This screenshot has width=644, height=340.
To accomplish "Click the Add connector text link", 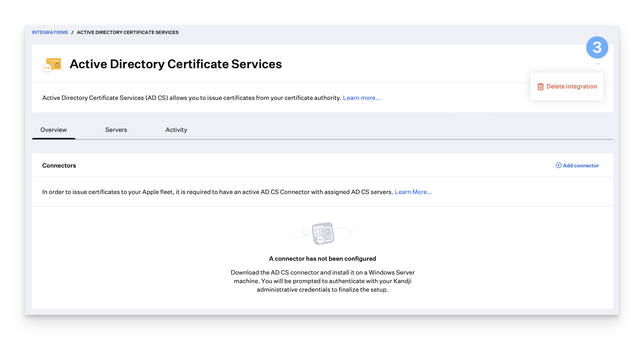I will point(581,166).
